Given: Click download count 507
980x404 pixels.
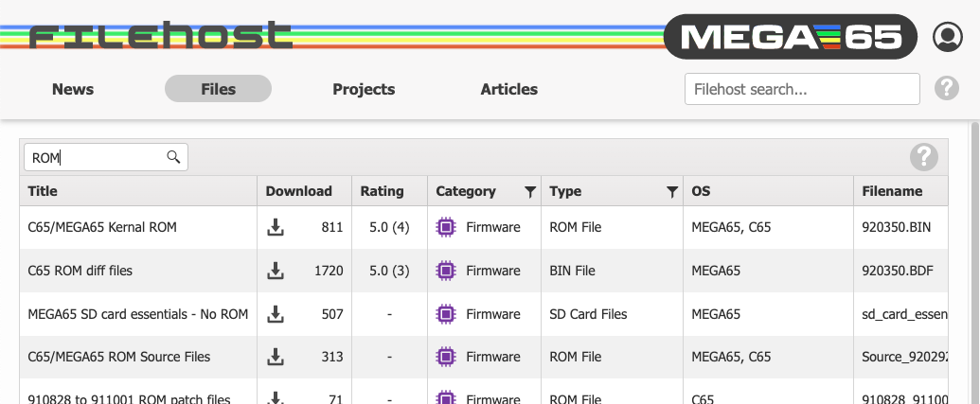Looking at the screenshot, I should click(x=332, y=314).
